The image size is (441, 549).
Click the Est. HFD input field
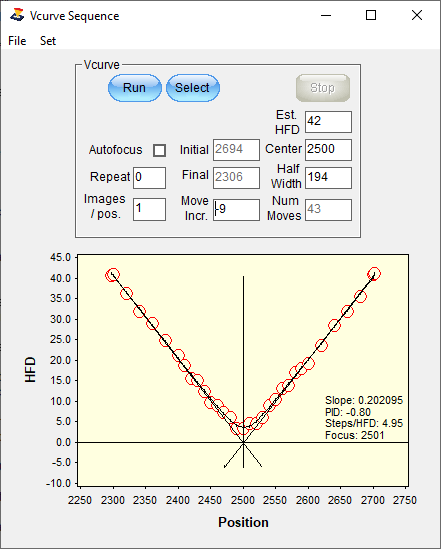click(x=328, y=122)
